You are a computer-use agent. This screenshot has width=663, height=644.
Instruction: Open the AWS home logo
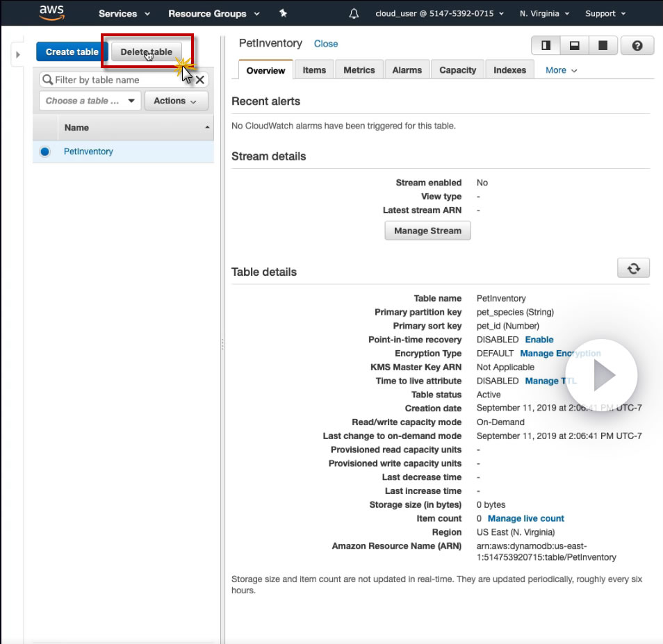pos(51,13)
